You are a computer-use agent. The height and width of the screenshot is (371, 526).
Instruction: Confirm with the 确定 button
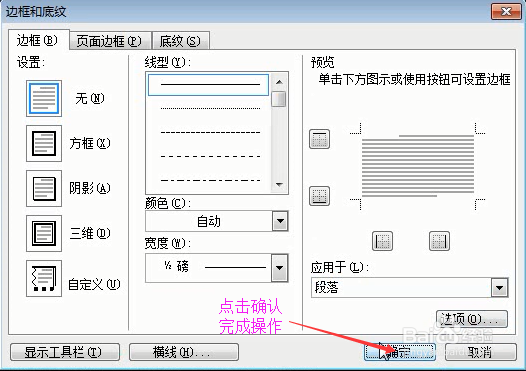(400, 352)
